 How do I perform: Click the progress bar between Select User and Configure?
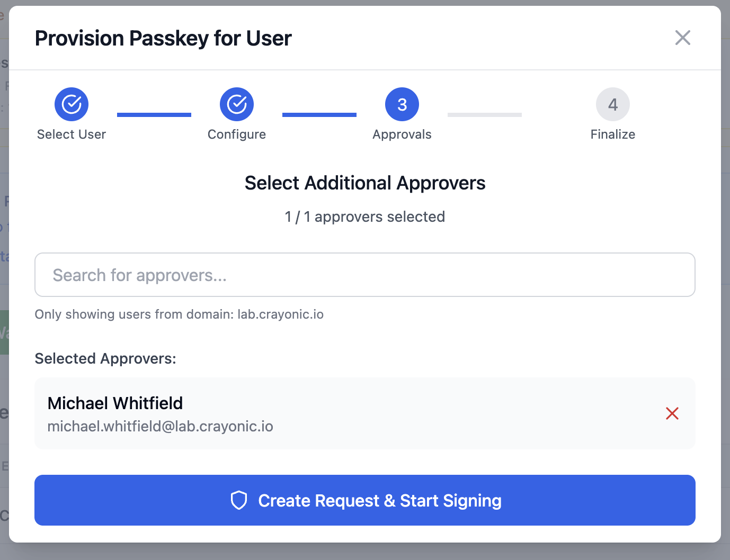point(154,115)
